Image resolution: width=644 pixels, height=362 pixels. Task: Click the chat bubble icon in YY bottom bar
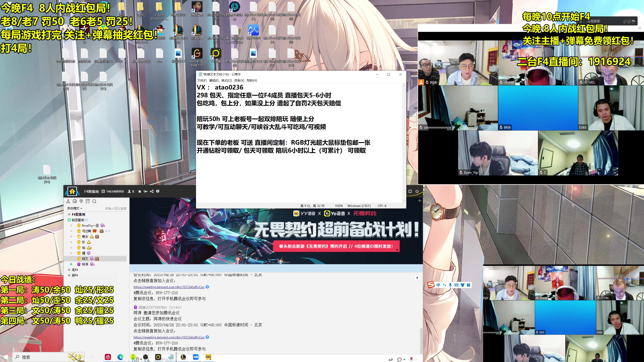click(x=399, y=359)
